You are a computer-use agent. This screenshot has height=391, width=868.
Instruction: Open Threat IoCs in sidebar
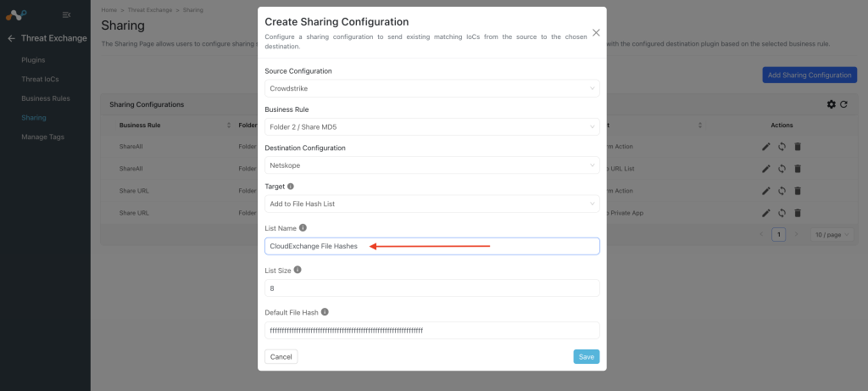pos(40,79)
